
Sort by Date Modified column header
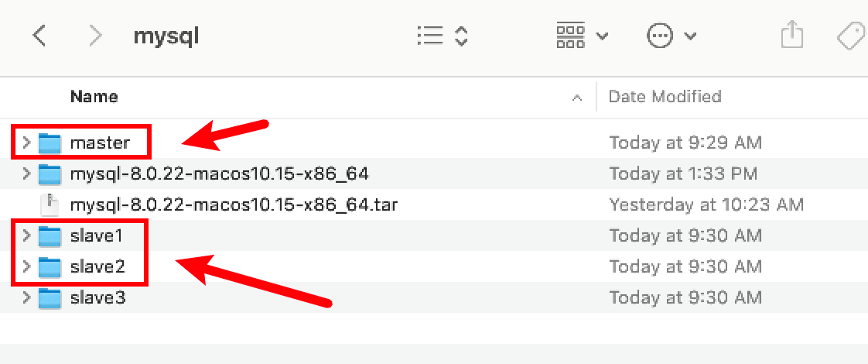tap(665, 97)
